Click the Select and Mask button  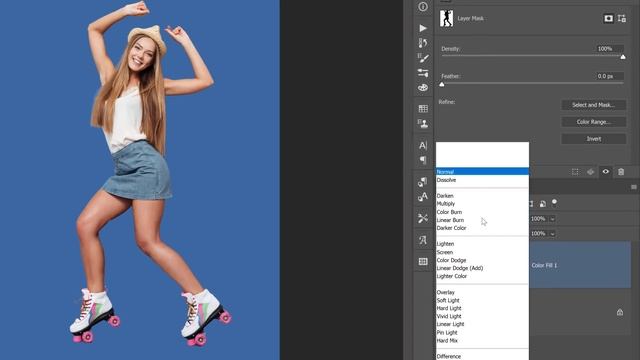(x=593, y=105)
